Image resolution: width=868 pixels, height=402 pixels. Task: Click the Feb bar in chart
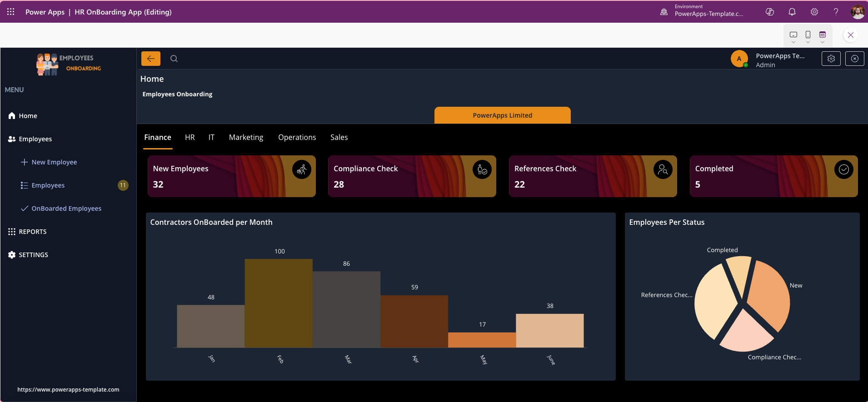278,303
